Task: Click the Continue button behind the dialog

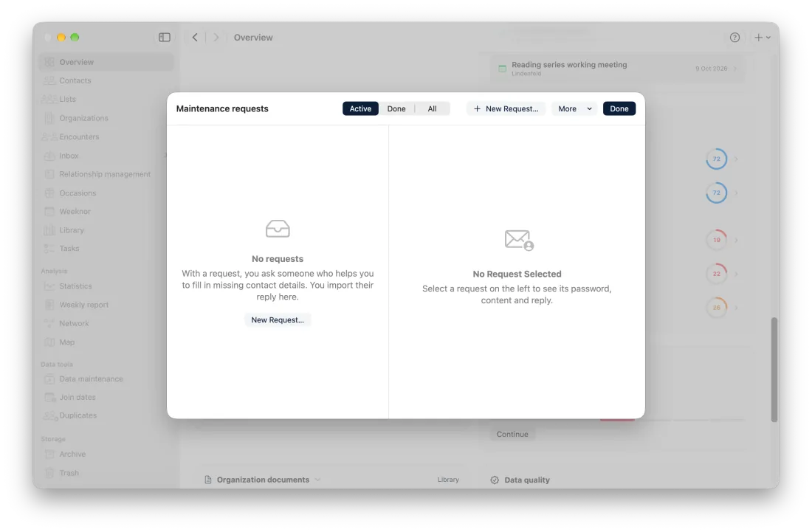Action: click(512, 434)
